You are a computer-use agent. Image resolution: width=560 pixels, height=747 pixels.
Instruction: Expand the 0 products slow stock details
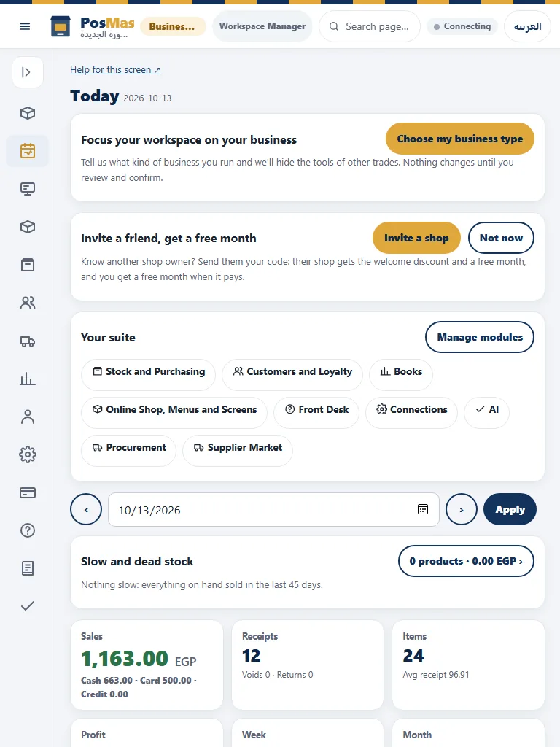466,561
